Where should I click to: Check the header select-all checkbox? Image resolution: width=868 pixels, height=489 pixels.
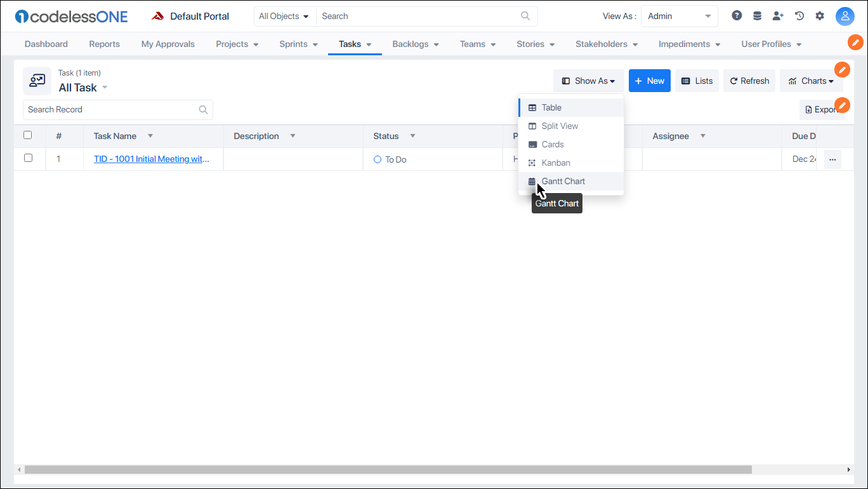click(28, 135)
